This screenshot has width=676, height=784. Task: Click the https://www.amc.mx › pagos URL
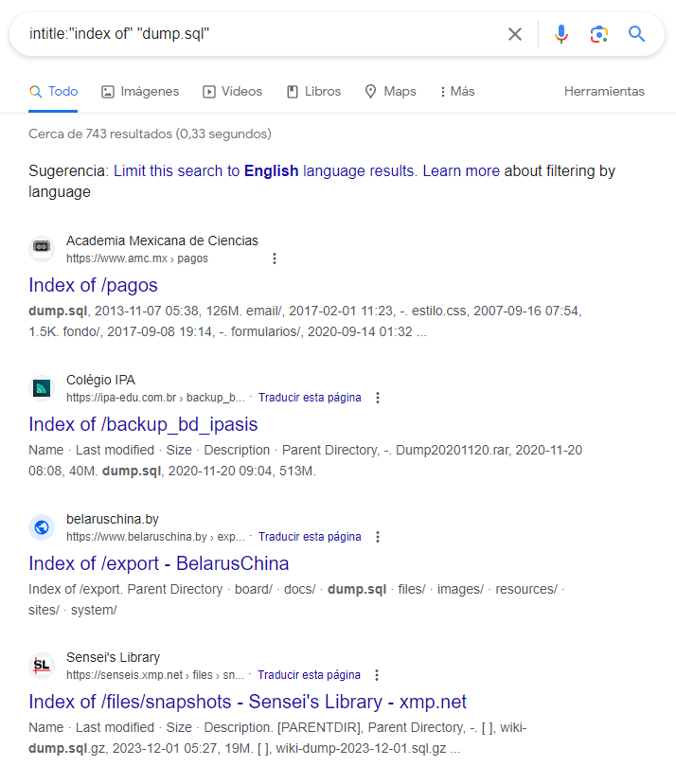(x=137, y=258)
